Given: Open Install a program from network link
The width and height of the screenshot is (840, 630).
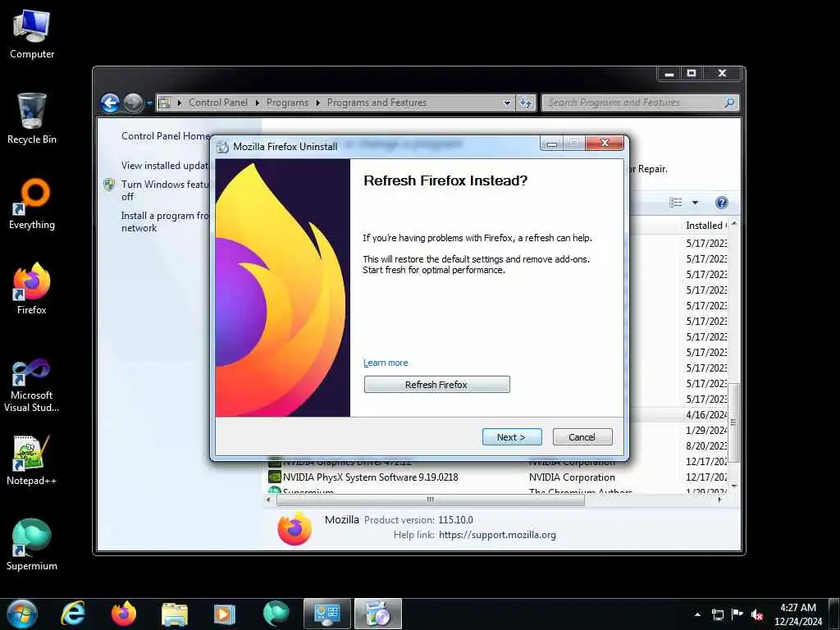Looking at the screenshot, I should point(165,221).
